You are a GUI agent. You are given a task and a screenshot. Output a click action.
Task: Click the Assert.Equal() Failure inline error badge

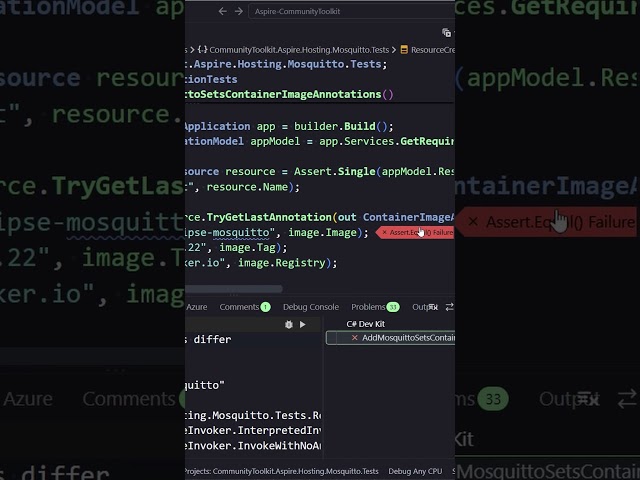[x=415, y=232]
